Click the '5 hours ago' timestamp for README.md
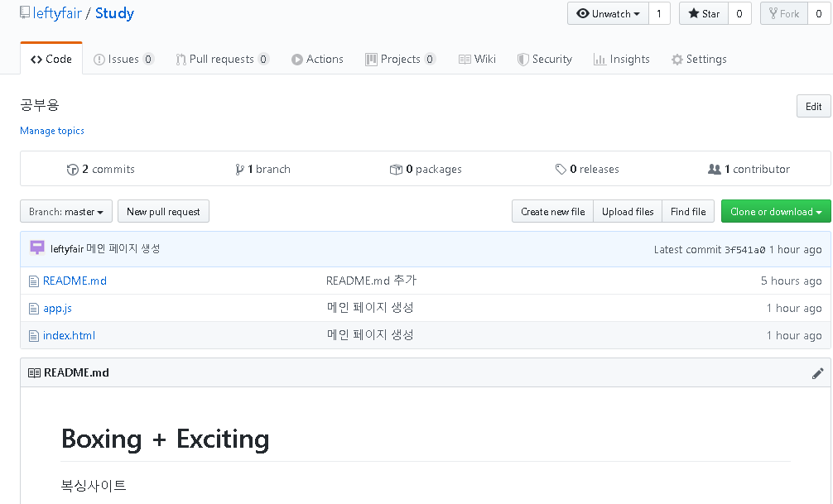 point(791,281)
